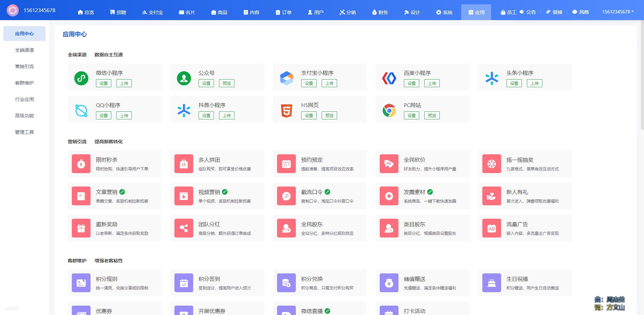Click the H5 webpage icon

point(286,110)
